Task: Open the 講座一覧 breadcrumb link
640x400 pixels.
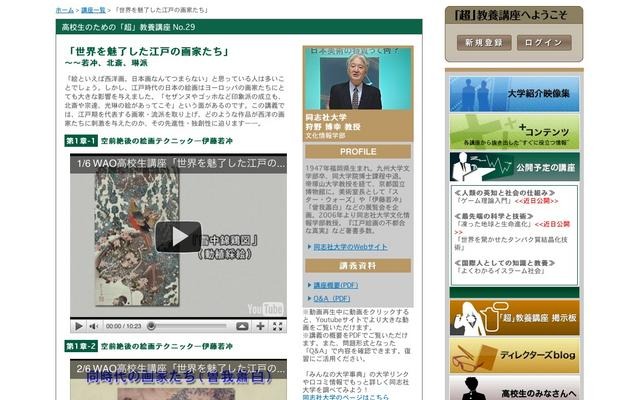Action: point(93,10)
